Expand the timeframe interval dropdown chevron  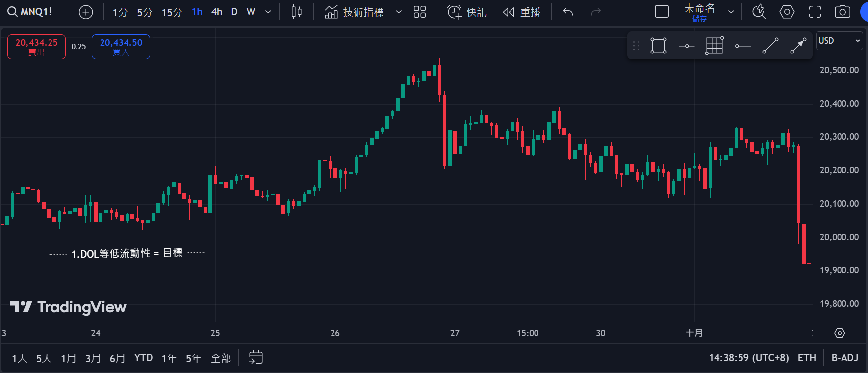point(268,12)
